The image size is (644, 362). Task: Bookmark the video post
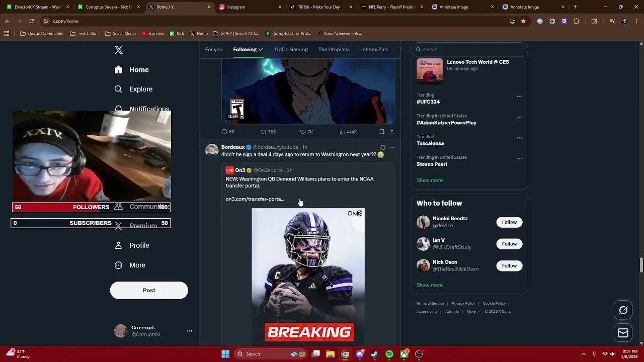point(382,132)
